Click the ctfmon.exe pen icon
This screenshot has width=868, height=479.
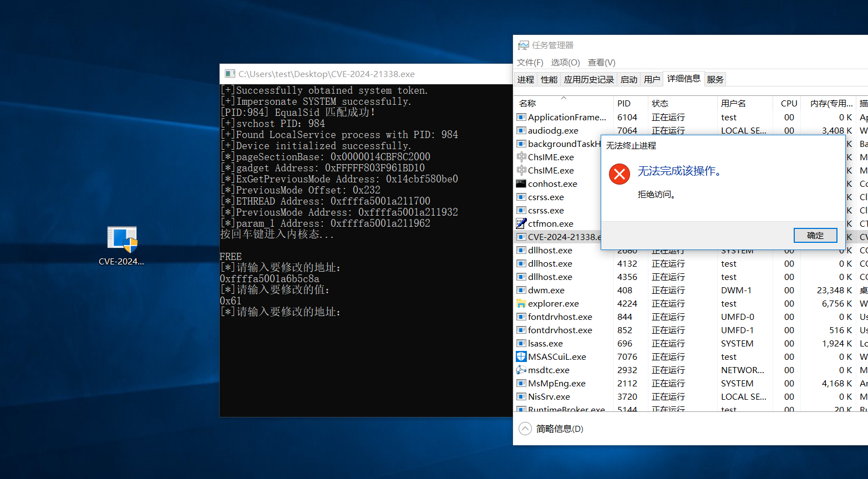(521, 224)
